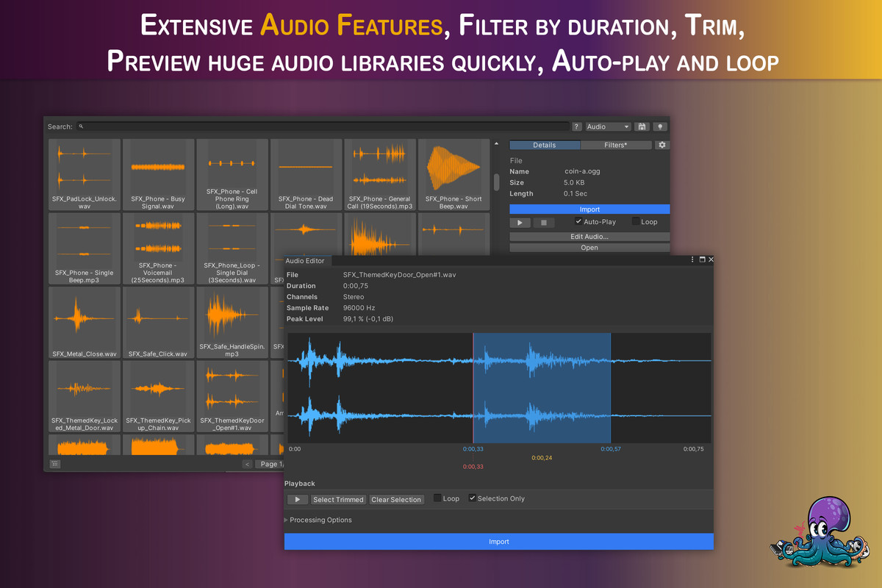Select SFX_Phone - Short Beep.wav thumbnail

click(x=453, y=175)
